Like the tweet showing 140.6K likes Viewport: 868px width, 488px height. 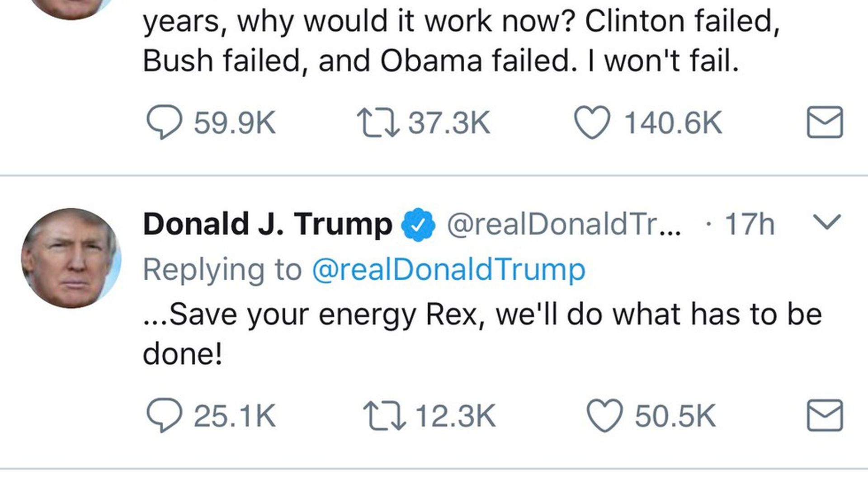click(x=592, y=122)
